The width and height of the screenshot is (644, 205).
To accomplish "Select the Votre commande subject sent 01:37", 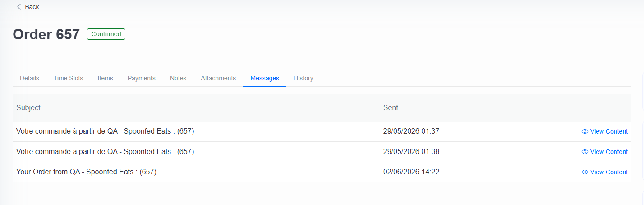I will click(x=105, y=131).
